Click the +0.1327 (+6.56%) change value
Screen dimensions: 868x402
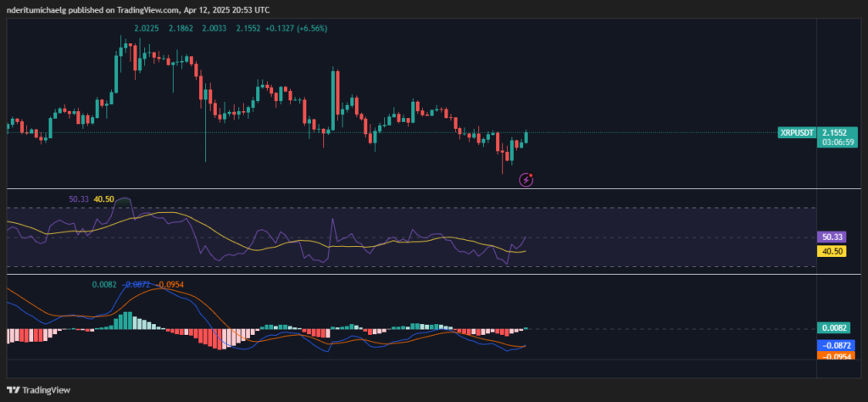(x=297, y=28)
